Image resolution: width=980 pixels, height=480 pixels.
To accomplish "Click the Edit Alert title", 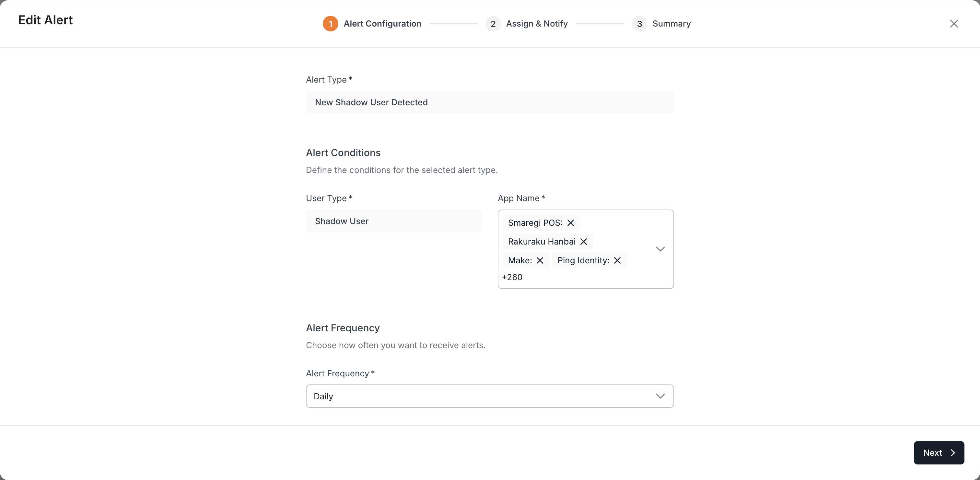I will 45,20.
